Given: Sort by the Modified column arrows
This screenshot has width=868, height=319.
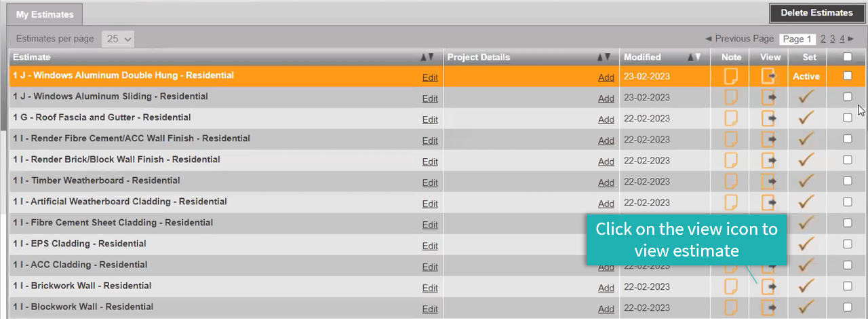Looking at the screenshot, I should pos(694,58).
